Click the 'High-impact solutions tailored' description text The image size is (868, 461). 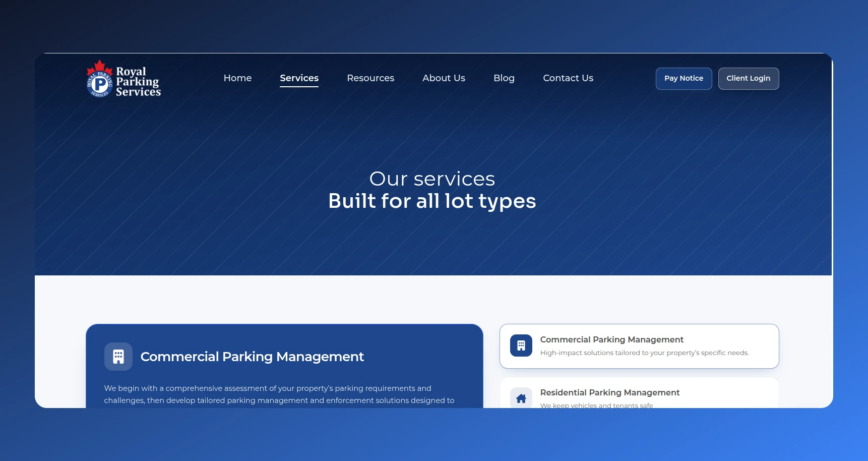coord(644,353)
